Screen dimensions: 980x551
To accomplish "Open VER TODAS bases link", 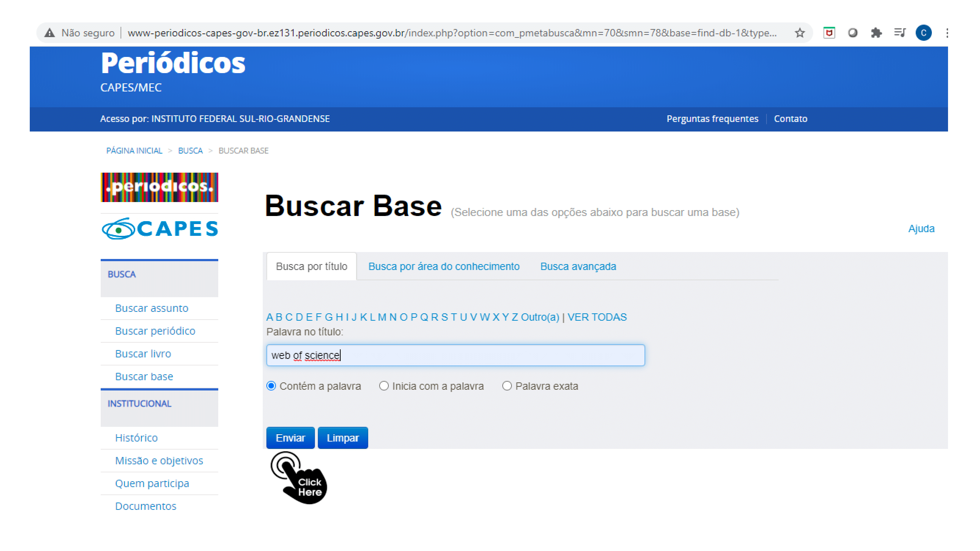I will (597, 317).
